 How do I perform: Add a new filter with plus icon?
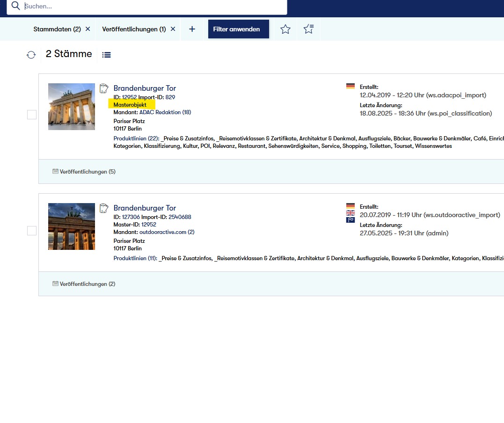(192, 29)
